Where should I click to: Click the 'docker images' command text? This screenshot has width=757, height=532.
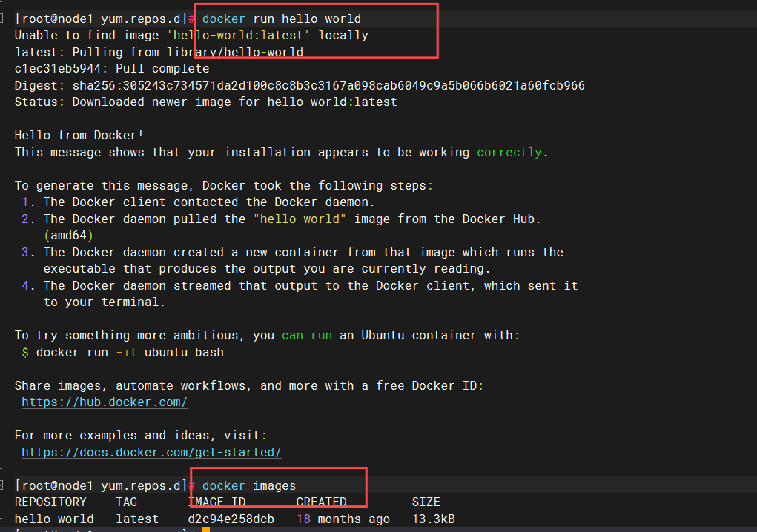(x=248, y=486)
